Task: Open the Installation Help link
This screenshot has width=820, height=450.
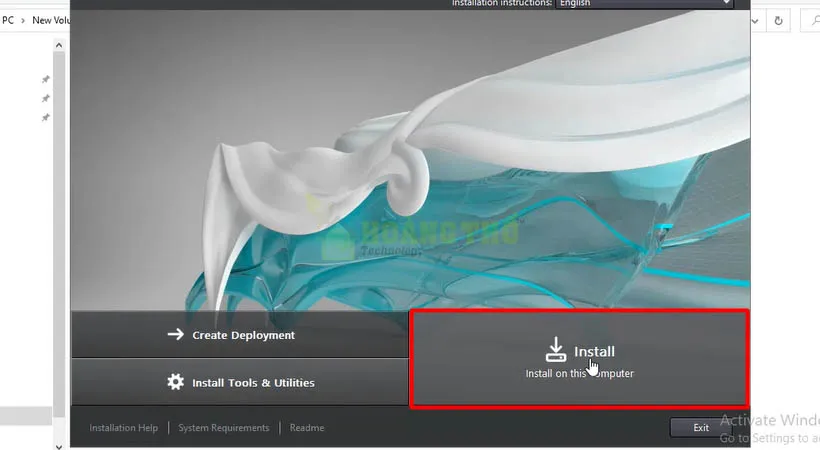Action: tap(123, 428)
